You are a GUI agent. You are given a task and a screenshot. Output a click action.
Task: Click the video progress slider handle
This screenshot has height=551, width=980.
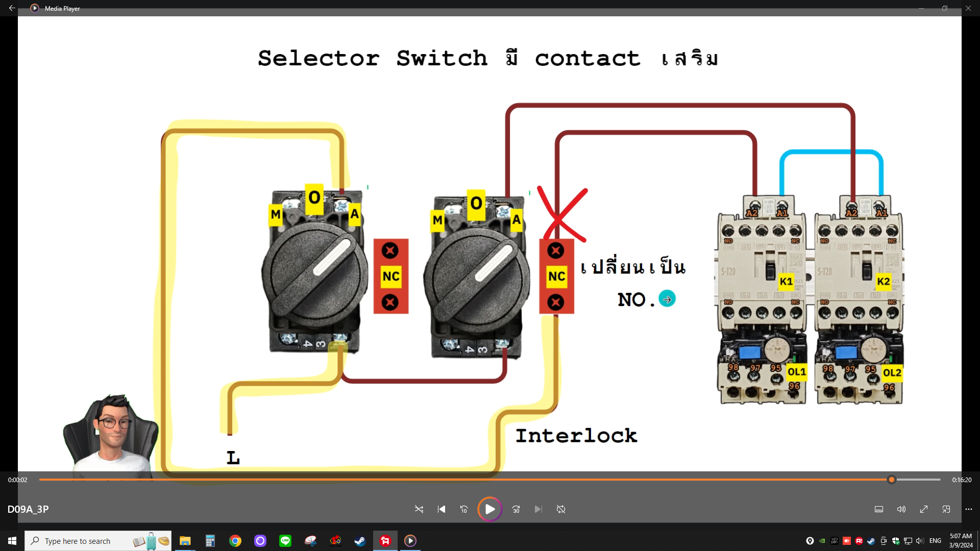coord(892,480)
